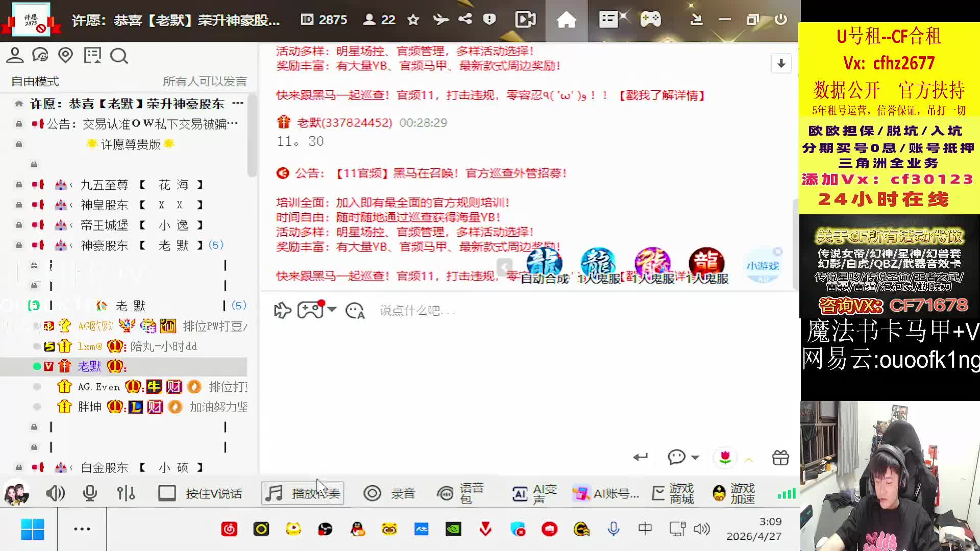The width and height of the screenshot is (980, 551).
Task: Open the emoji icon in chat input
Action: 355,310
